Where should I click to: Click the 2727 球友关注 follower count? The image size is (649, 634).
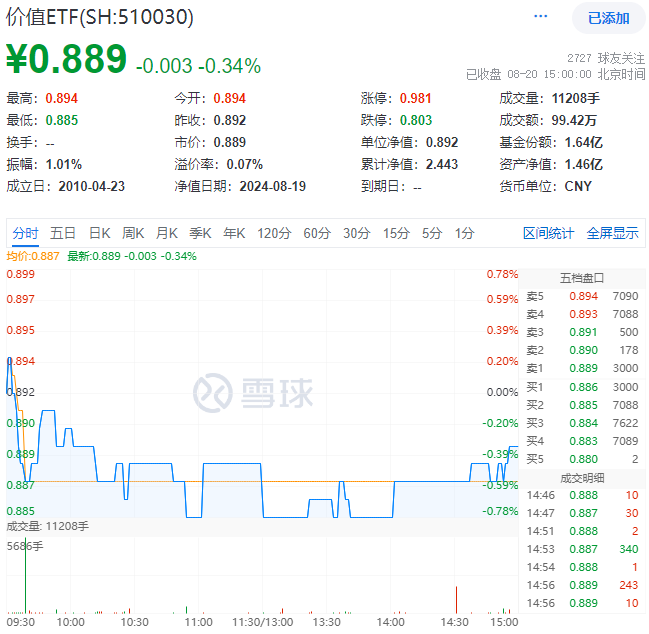pyautogui.click(x=606, y=58)
